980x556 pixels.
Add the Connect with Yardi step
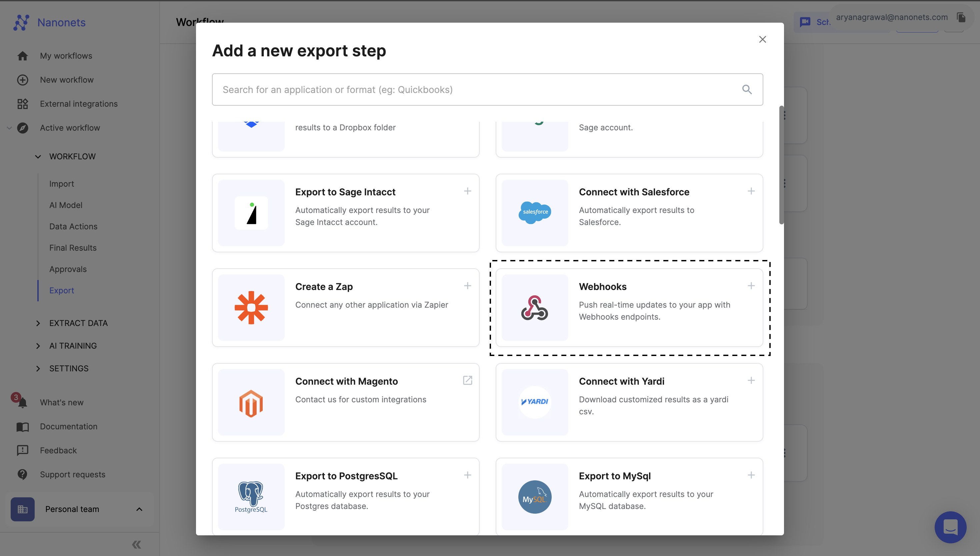751,380
